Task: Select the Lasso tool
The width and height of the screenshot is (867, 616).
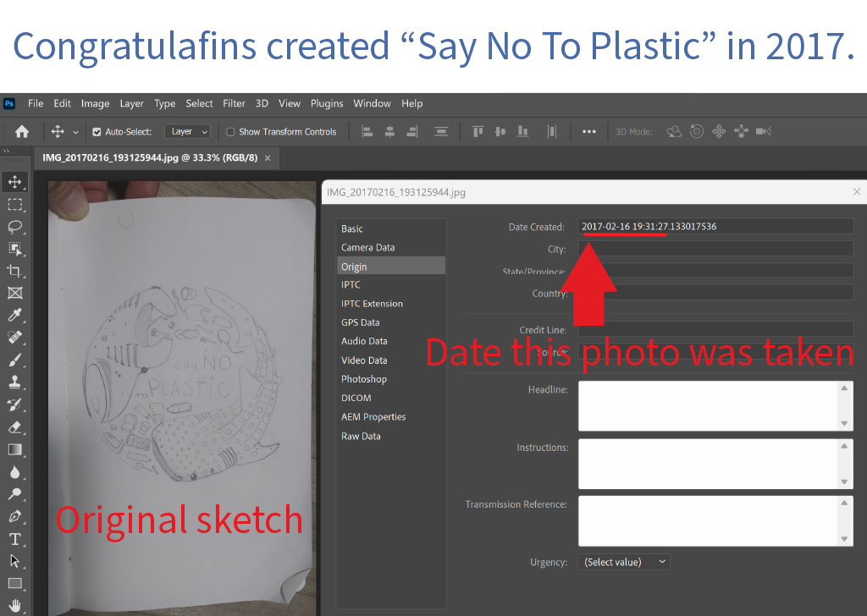Action: click(15, 227)
